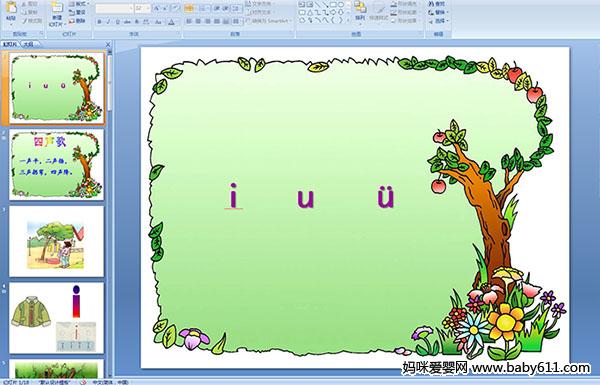The width and height of the screenshot is (600, 385).
Task: Increase the list indent level
Action: [225, 8]
